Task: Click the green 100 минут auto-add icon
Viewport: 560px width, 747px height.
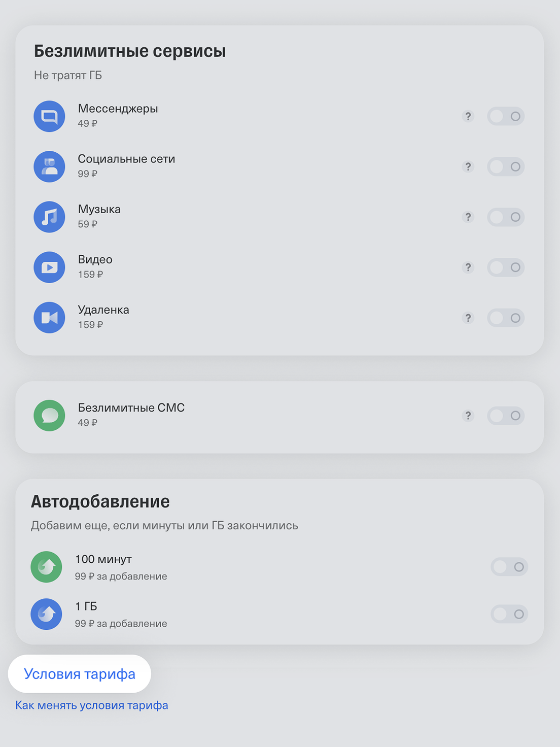Action: point(46,567)
